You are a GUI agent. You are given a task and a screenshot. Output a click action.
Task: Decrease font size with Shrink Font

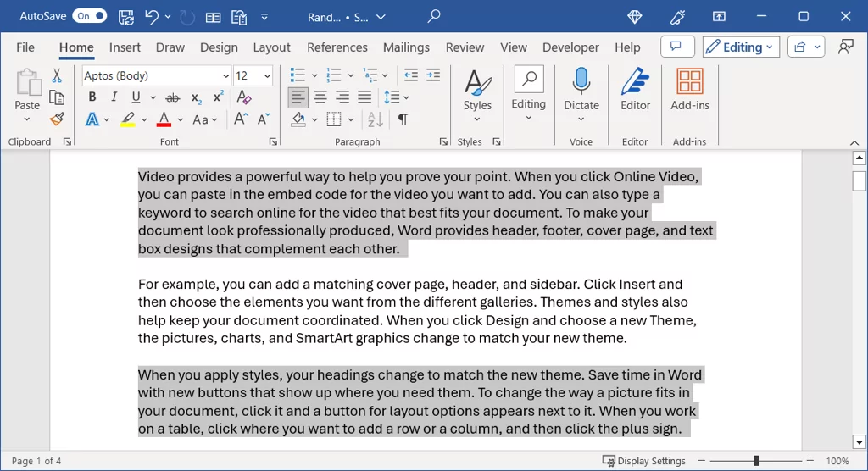point(264,119)
